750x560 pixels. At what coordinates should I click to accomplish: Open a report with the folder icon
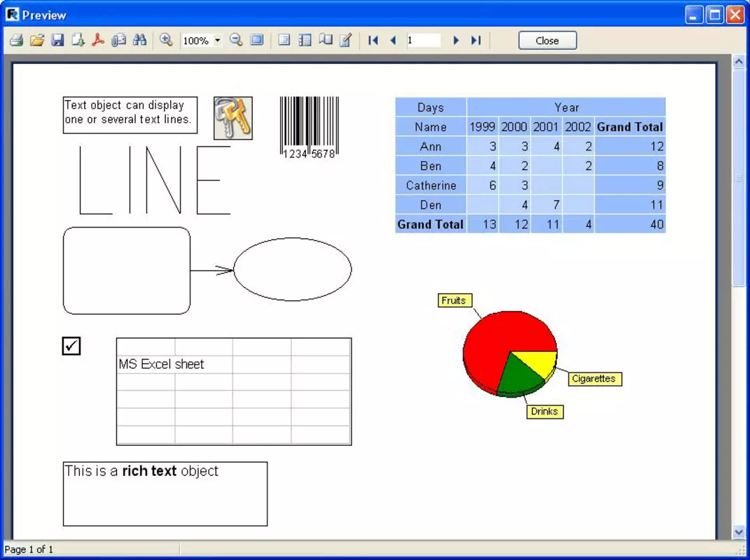[37, 40]
